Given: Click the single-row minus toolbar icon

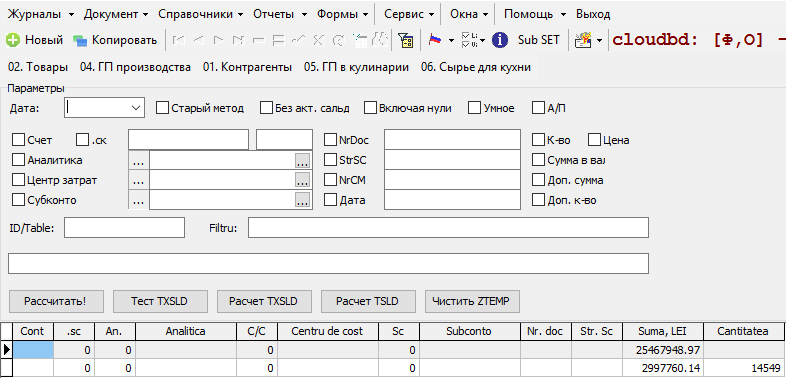Looking at the screenshot, I should (259, 40).
